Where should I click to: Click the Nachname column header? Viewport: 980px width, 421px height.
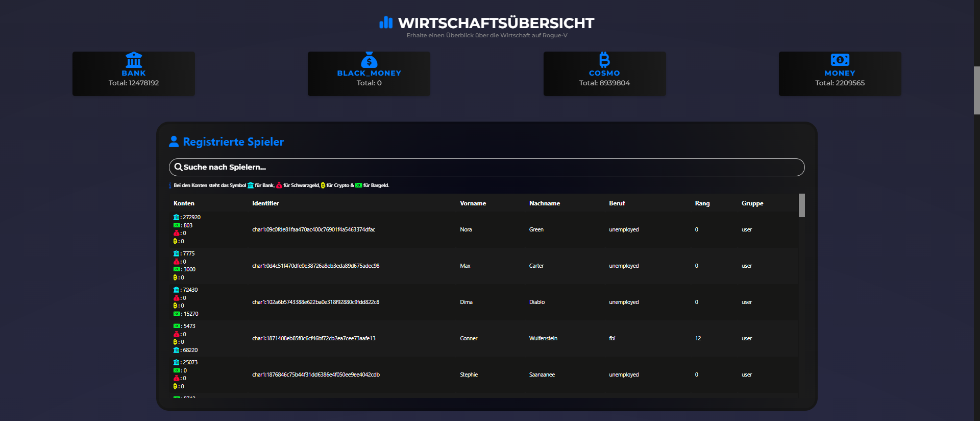(545, 203)
